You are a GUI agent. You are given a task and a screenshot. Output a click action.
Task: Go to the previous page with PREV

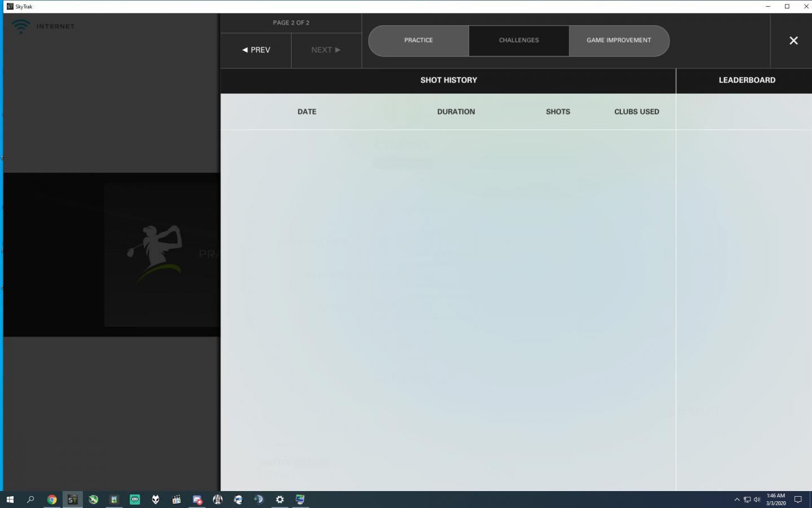[x=256, y=50]
